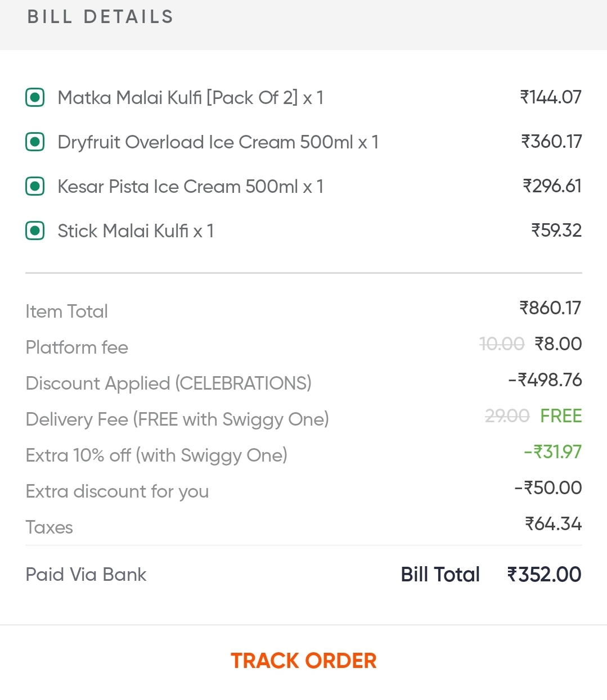Click veg icon beside Matka Malai Kulfi

pos(35,97)
